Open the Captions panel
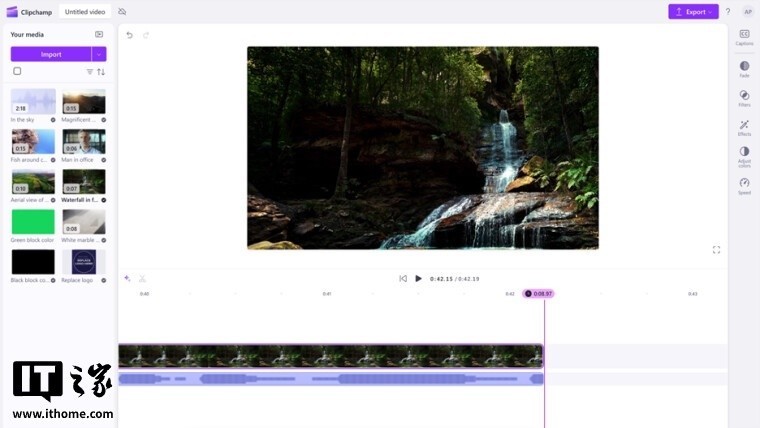Screen dimensions: 760x428 pyautogui.click(x=744, y=36)
